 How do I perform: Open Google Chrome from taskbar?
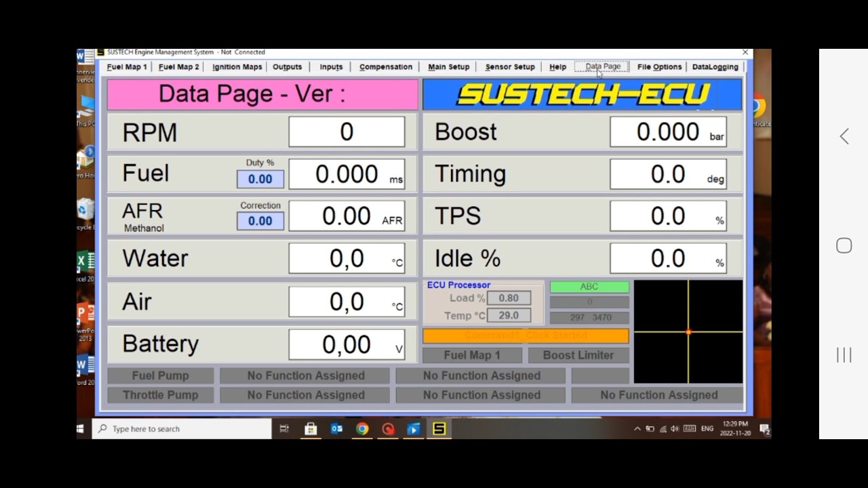click(x=362, y=429)
